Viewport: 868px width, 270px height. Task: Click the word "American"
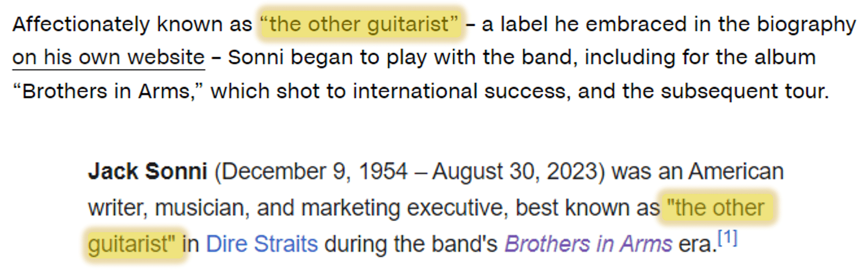click(736, 171)
